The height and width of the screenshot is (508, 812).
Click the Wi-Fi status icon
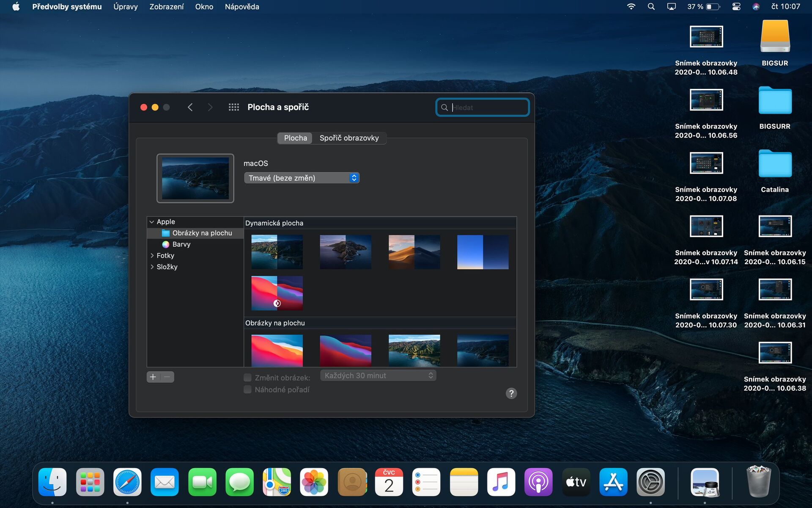pyautogui.click(x=631, y=7)
